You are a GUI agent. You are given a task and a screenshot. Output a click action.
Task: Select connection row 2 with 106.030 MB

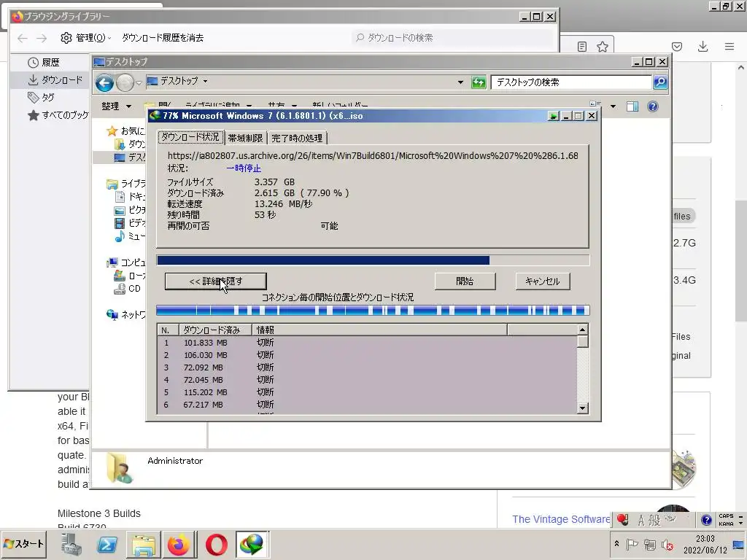(367, 355)
